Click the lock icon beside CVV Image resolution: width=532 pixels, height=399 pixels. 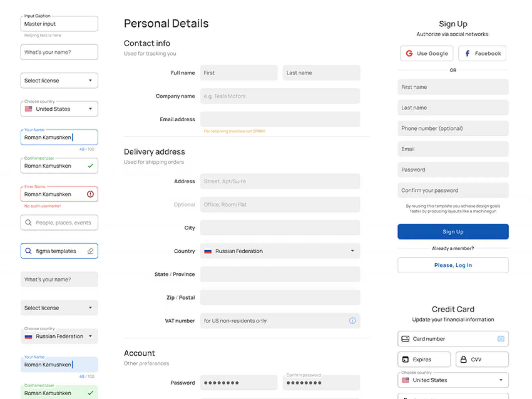(463, 359)
